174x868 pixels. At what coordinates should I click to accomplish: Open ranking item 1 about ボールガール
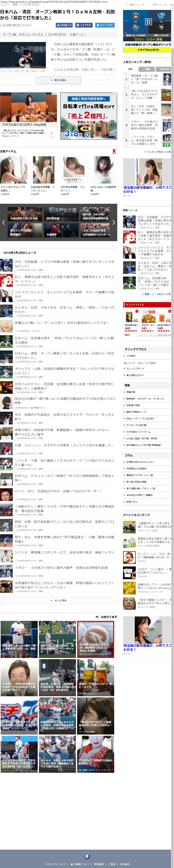[x=147, y=79]
